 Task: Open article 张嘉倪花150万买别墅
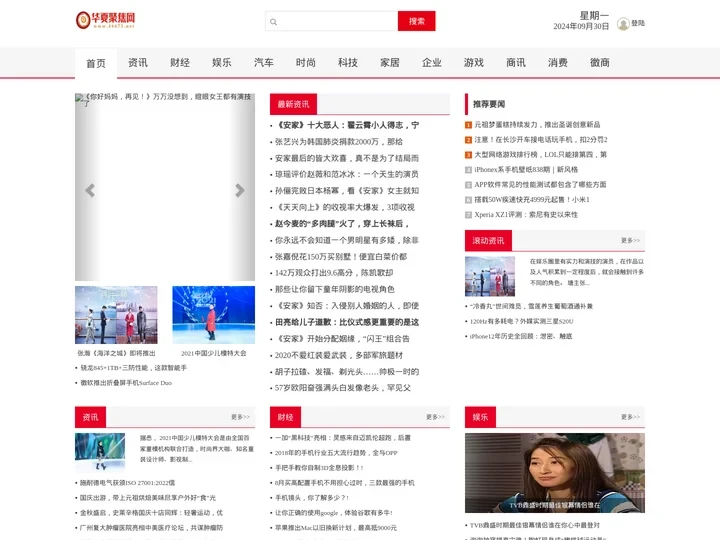[341, 257]
